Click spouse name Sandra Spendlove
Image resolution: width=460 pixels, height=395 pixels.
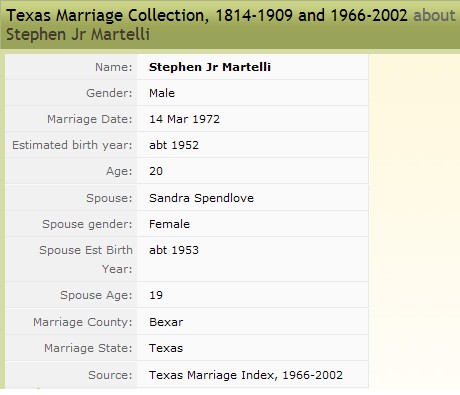pos(201,198)
